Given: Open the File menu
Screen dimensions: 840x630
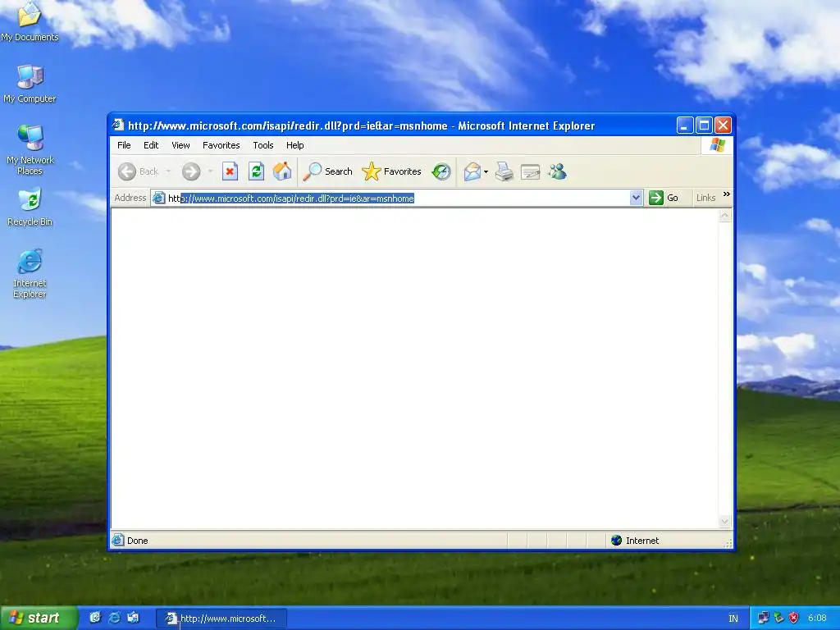Looking at the screenshot, I should click(x=124, y=145).
